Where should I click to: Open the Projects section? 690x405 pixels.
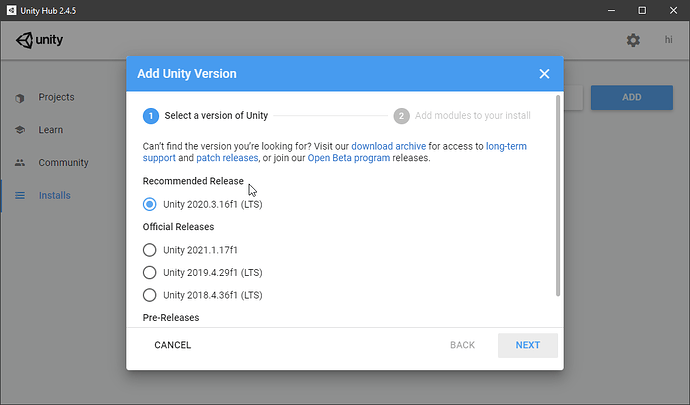coord(56,98)
